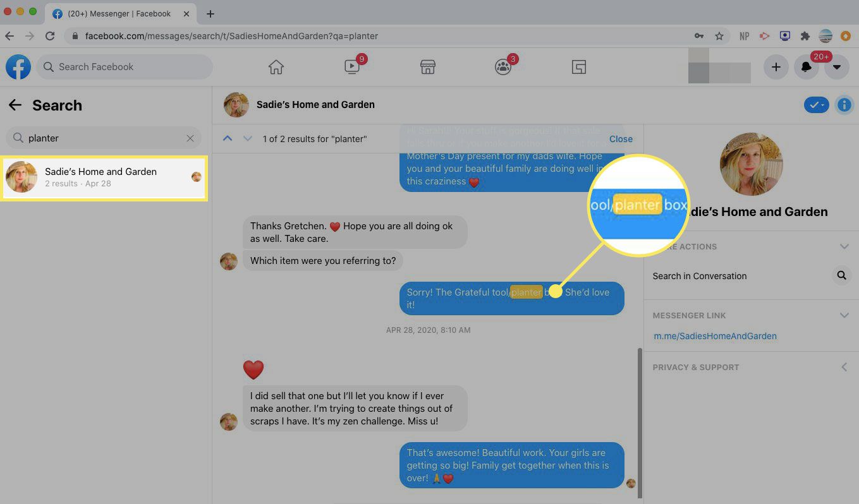The height and width of the screenshot is (504, 859).
Task: Click the conversation info icon
Action: coord(844,105)
